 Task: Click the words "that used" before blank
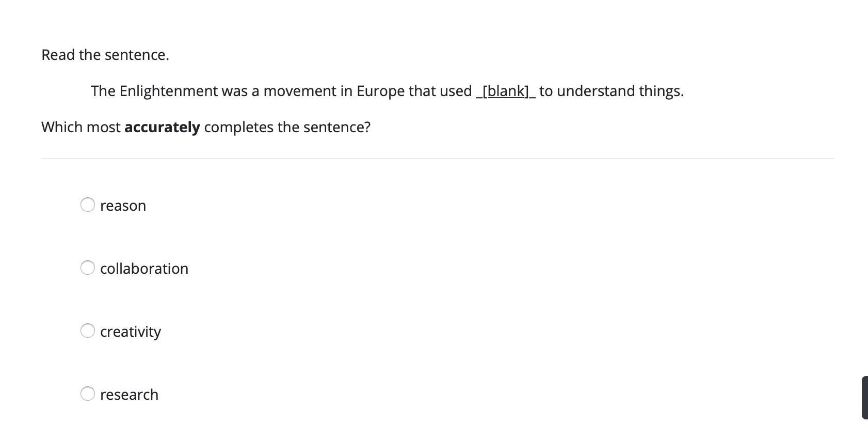point(440,91)
